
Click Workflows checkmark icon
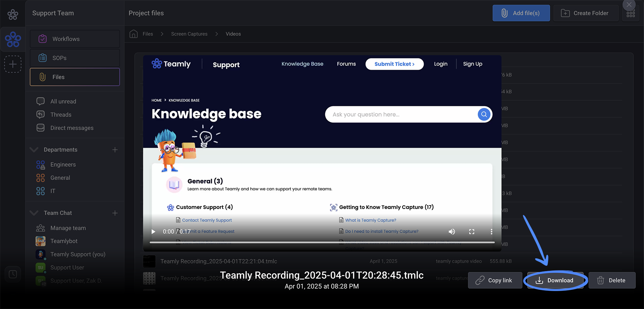pyautogui.click(x=43, y=39)
